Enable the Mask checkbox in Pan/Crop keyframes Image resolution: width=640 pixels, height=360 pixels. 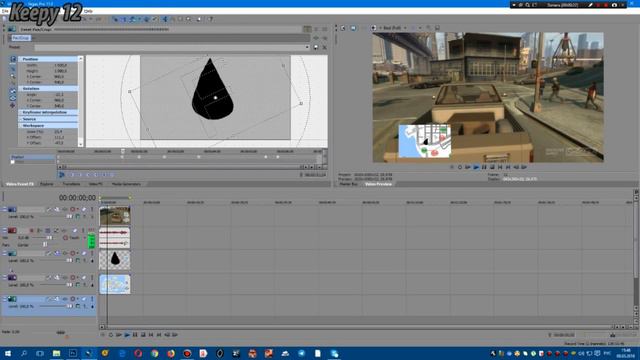13,162
